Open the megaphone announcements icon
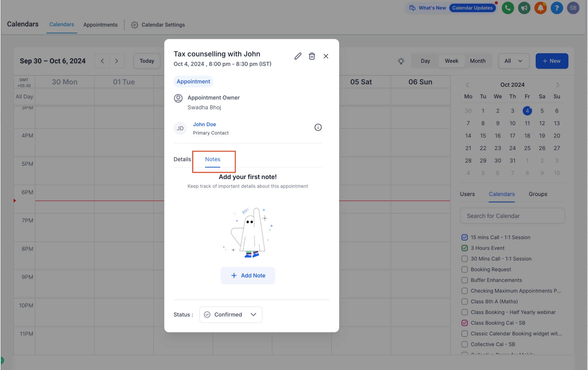 click(x=524, y=8)
